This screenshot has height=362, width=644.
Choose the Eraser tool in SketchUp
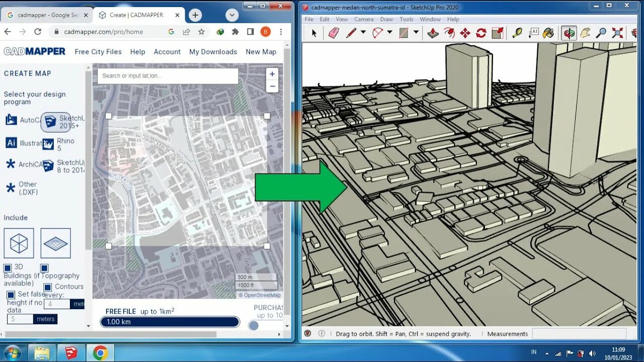pos(334,33)
